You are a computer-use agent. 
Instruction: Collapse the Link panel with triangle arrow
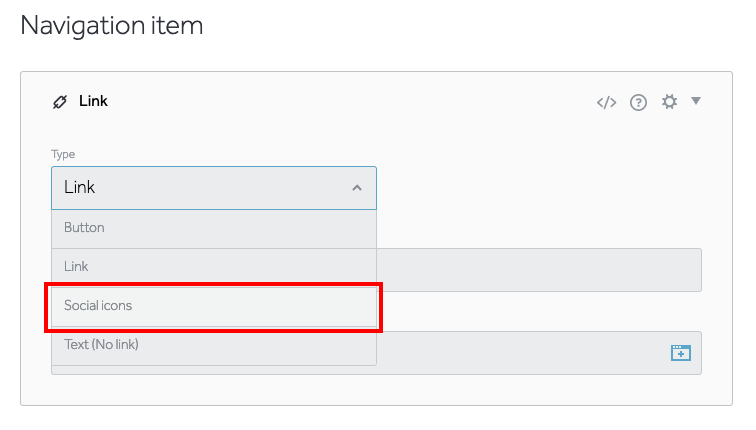(x=696, y=101)
